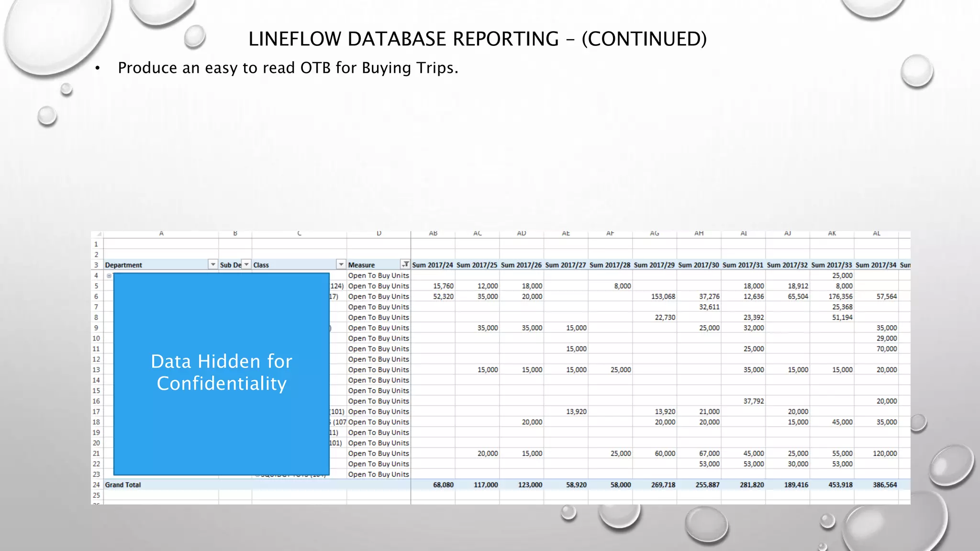
Task: Select column AB header
Action: (433, 234)
